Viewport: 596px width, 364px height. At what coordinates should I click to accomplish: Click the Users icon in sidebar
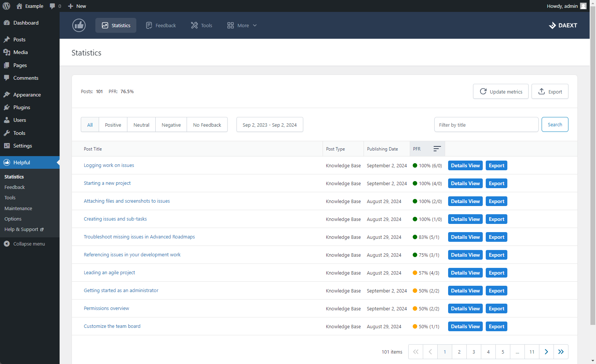7,120
